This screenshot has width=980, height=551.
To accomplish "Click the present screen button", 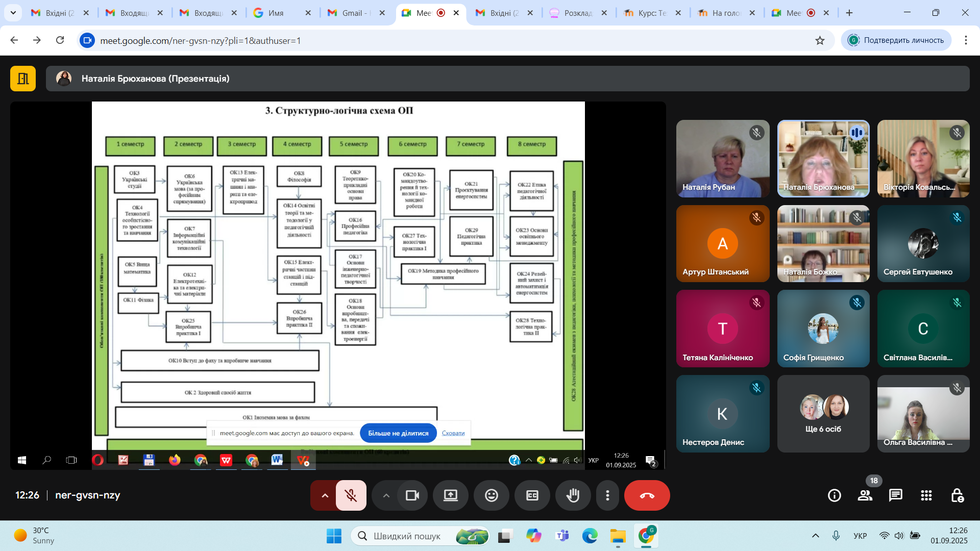I will (x=450, y=495).
